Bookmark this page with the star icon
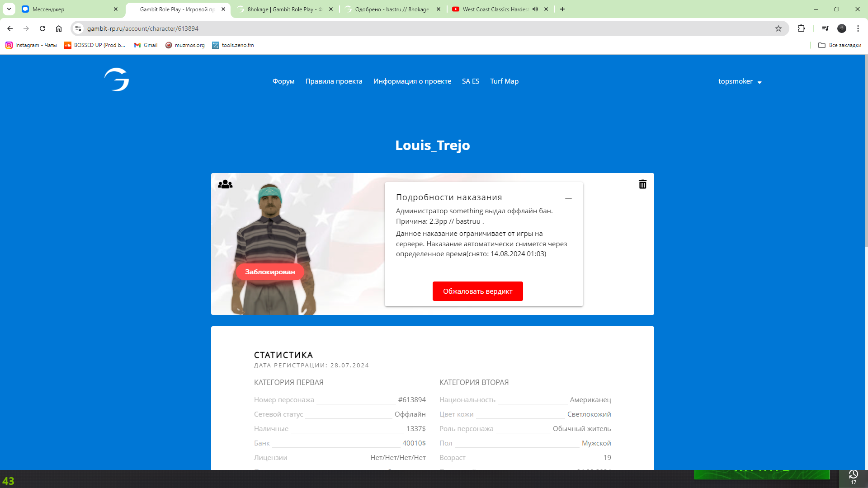The width and height of the screenshot is (868, 488). [x=778, y=28]
